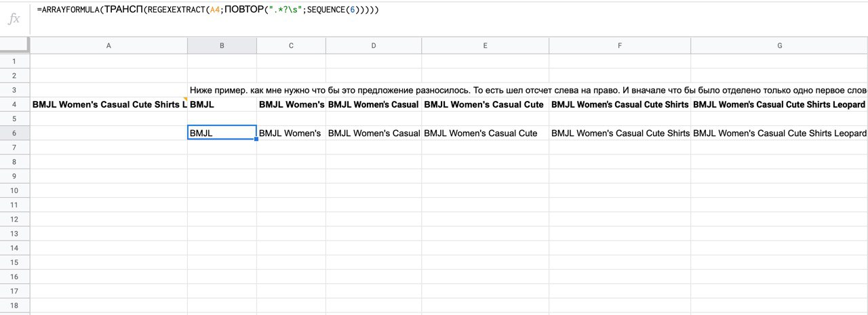This screenshot has width=868, height=315.
Task: Select column B header
Action: pos(222,45)
